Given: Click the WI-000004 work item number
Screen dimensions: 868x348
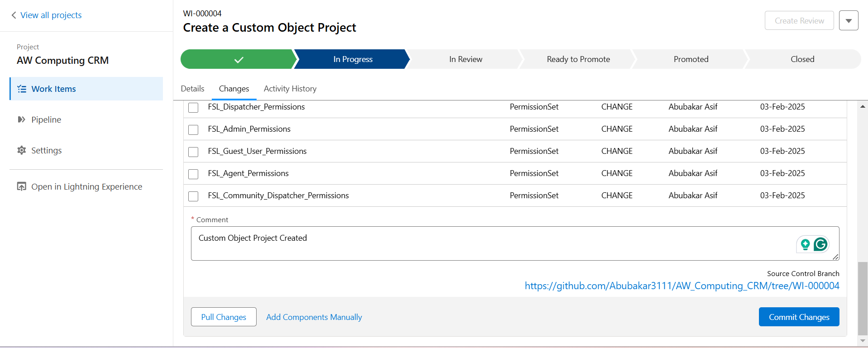Looking at the screenshot, I should tap(202, 14).
